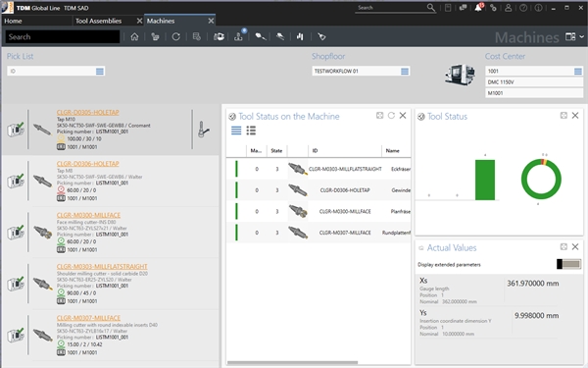Click the chat messages icon in the title bar
Viewport: 588px width, 368px height.
[x=464, y=8]
